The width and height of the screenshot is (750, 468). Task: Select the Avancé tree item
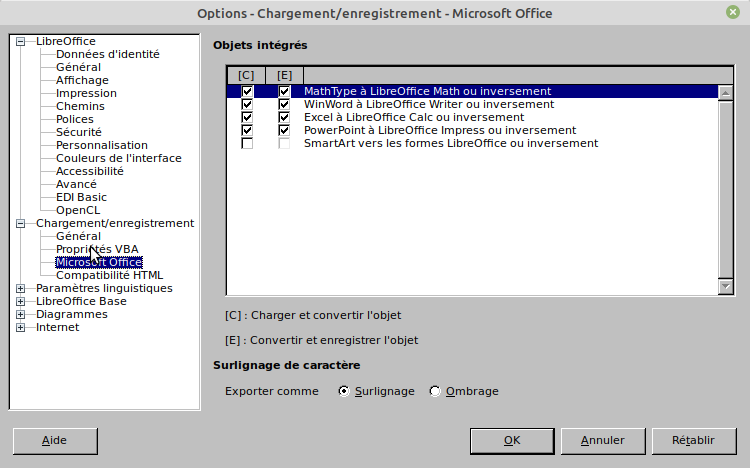pyautogui.click(x=76, y=184)
